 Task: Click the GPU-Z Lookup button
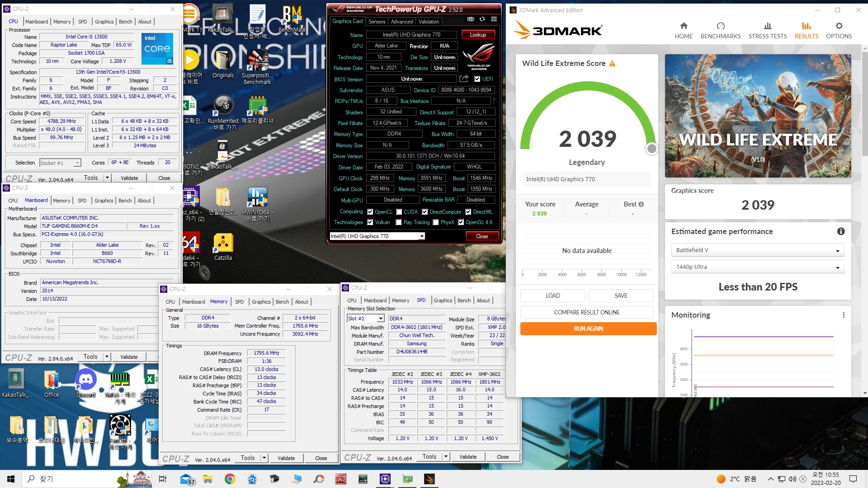(x=478, y=35)
